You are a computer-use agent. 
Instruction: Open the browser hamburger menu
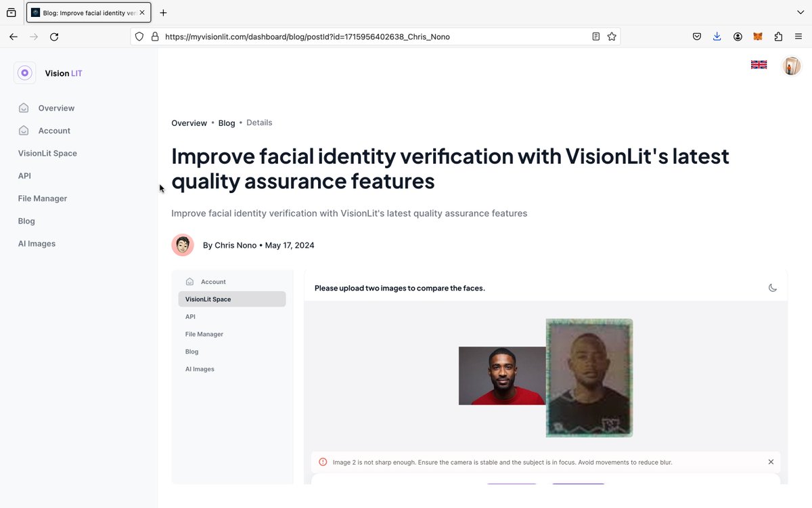(798, 37)
